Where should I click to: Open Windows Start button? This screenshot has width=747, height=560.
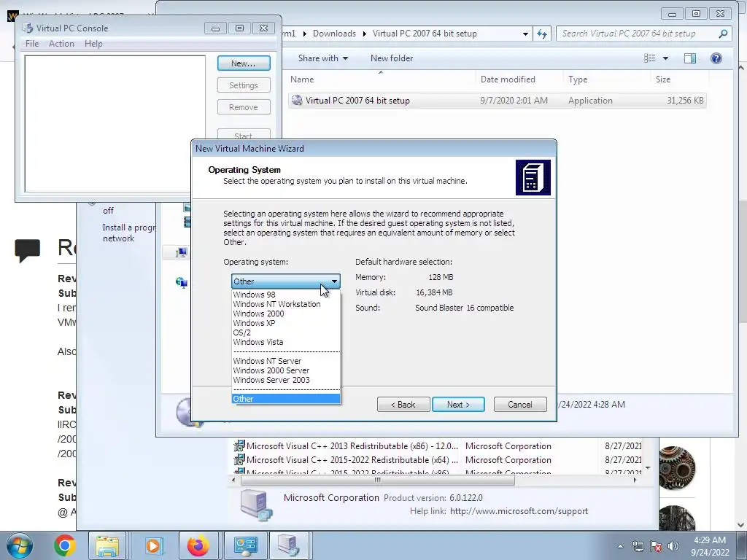[20, 545]
